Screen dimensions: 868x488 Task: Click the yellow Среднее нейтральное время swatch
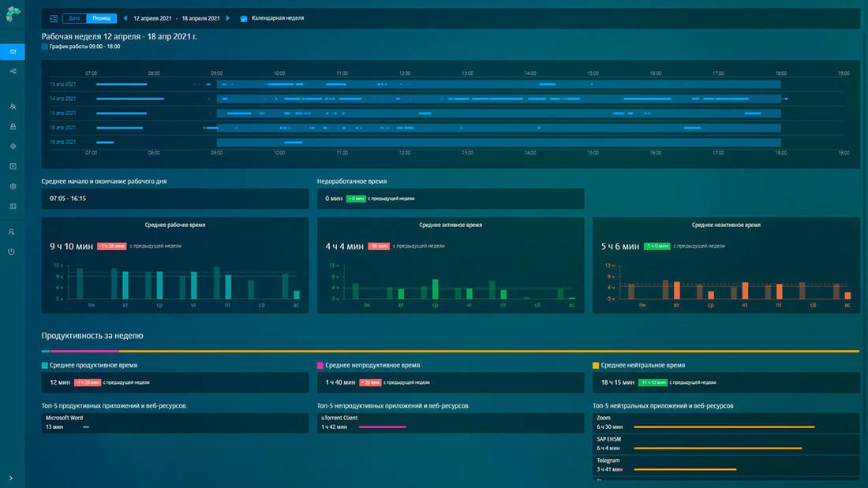(596, 366)
